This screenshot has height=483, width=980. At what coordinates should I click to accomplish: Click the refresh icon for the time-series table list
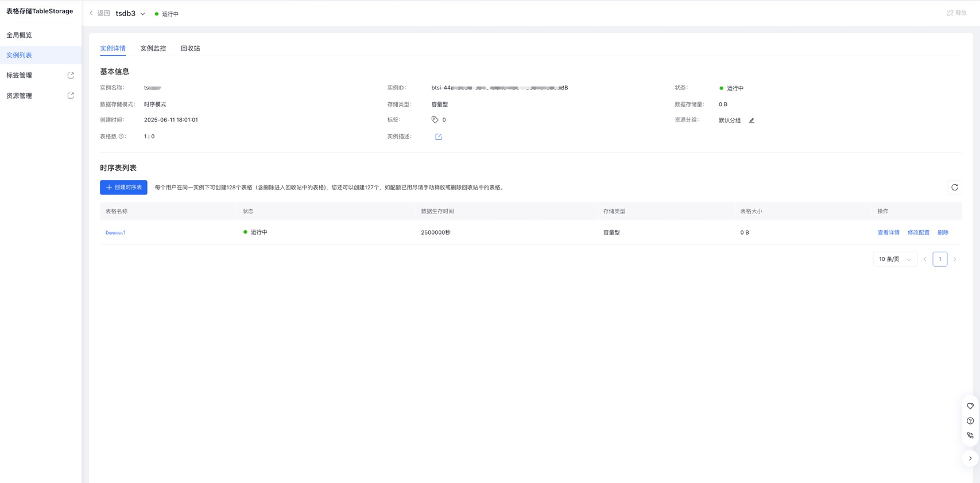pos(954,188)
